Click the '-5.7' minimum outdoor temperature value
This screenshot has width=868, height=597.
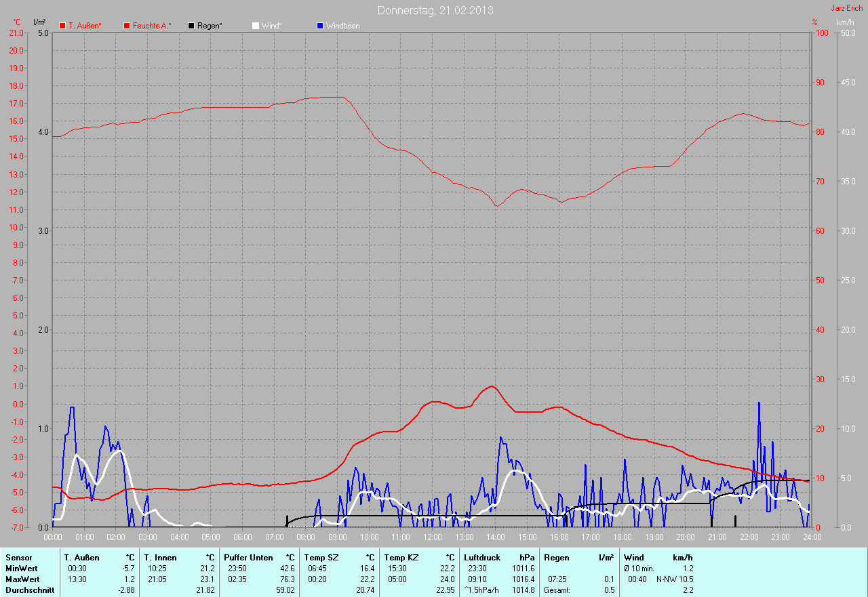[x=127, y=569]
